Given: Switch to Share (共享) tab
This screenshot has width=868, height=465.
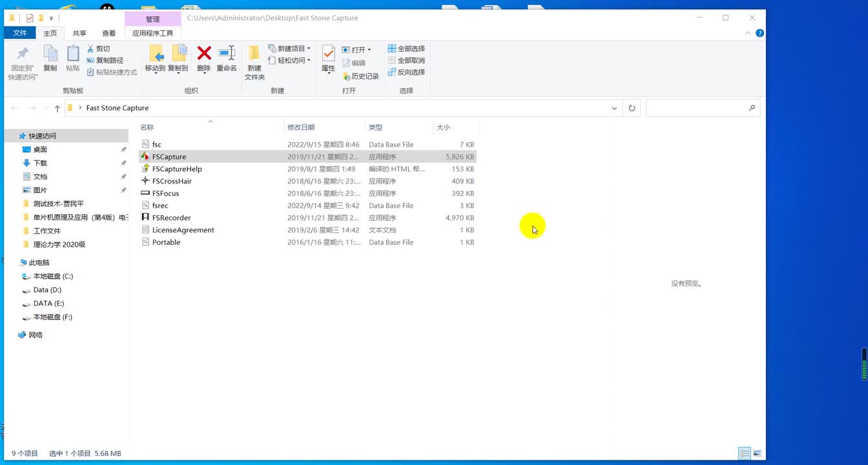Looking at the screenshot, I should [x=79, y=33].
